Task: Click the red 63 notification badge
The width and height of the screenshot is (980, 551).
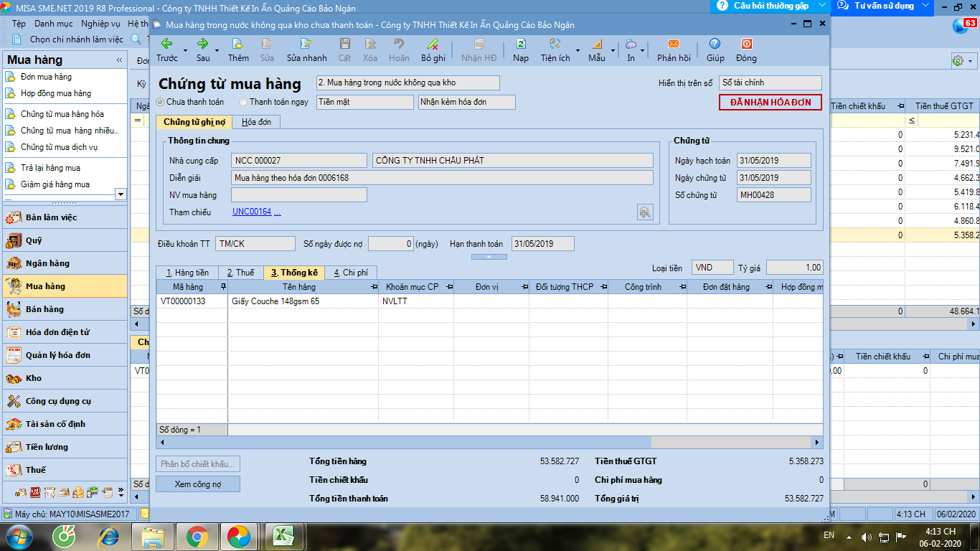Action: click(970, 23)
